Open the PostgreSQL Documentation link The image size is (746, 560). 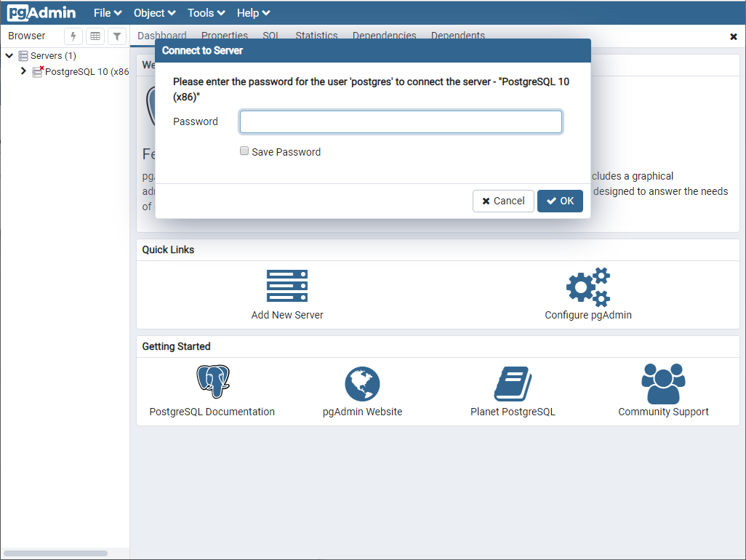pyautogui.click(x=212, y=412)
